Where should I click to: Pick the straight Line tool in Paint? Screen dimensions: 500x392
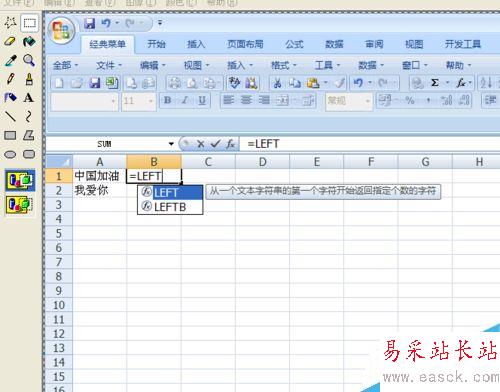10,116
